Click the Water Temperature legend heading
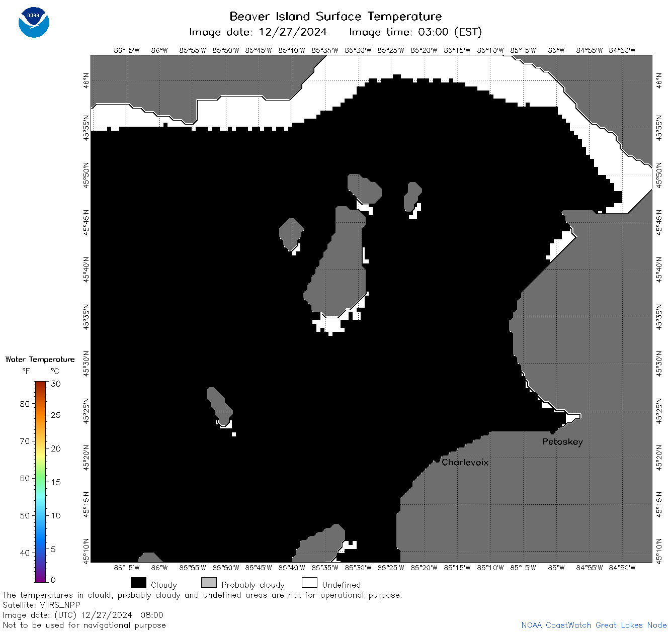 [40, 359]
